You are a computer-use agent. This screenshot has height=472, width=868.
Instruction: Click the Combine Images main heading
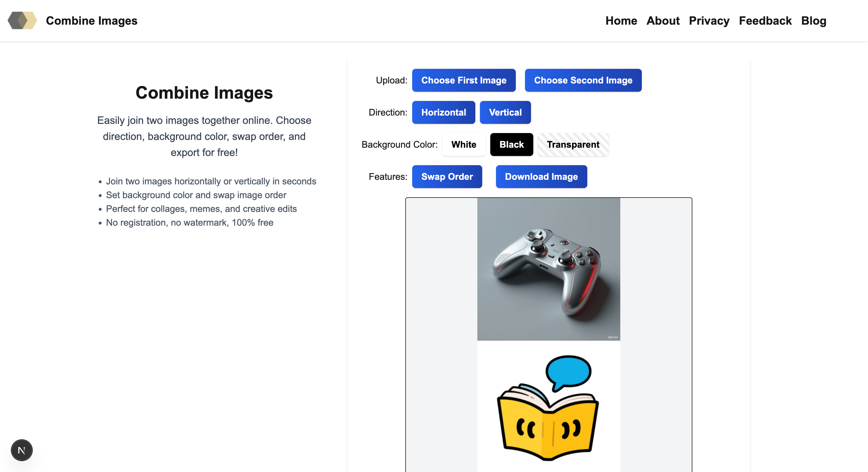pos(204,93)
